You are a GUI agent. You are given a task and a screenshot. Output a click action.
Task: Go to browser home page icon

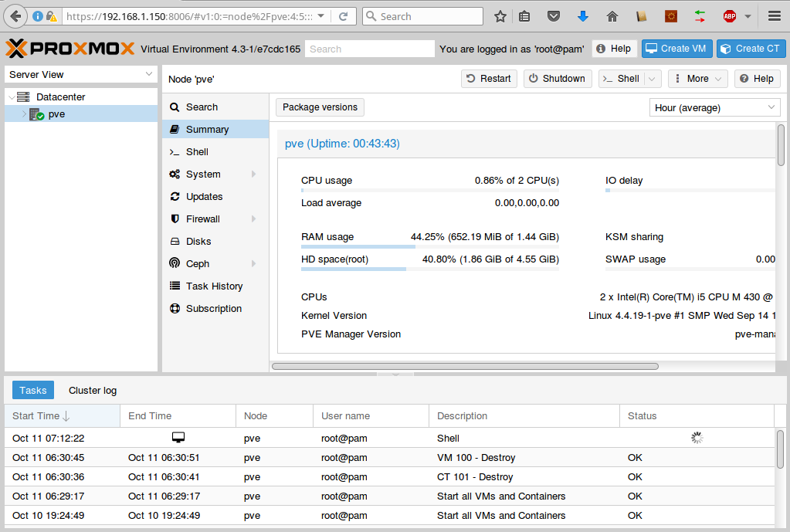pos(612,17)
